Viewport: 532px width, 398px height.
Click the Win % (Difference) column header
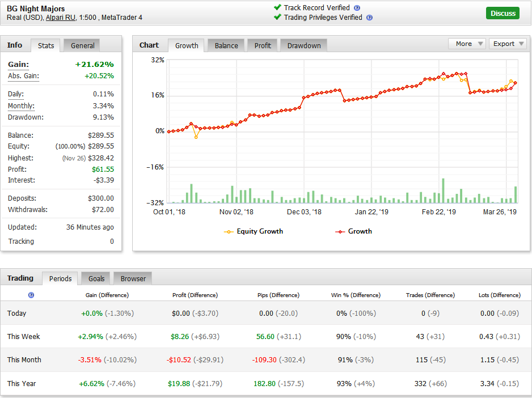(356, 295)
